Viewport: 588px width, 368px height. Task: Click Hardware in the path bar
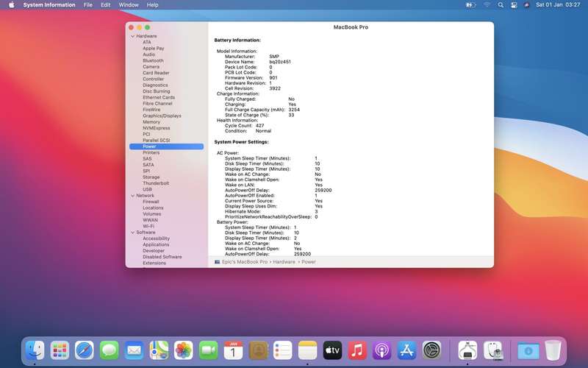pos(284,262)
